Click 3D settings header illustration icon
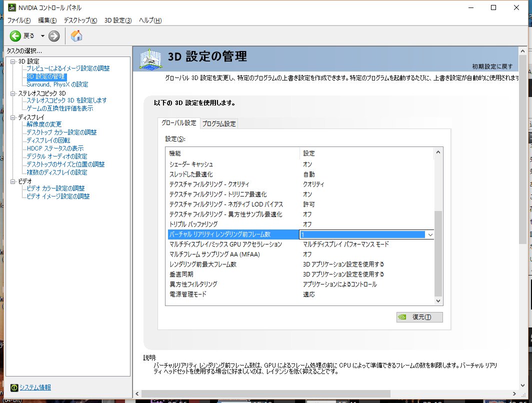Image resolution: width=532 pixels, height=403 pixels. 150,59
